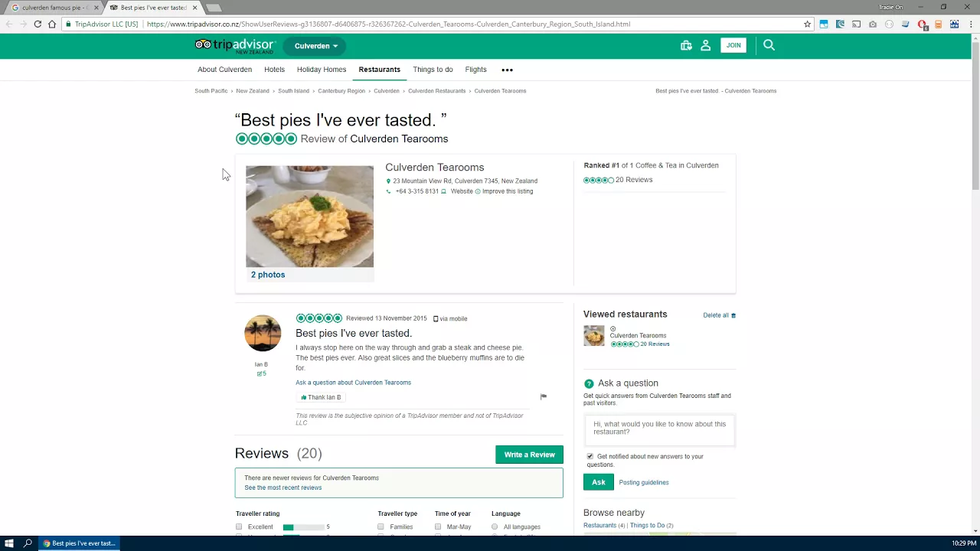Select the All languages radio button
980x551 pixels.
[x=495, y=527]
